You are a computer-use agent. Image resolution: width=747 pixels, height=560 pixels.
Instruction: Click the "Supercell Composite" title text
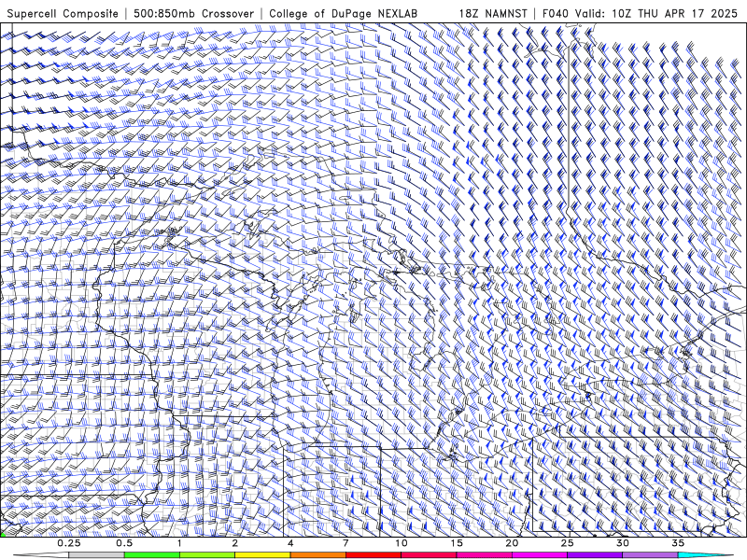(63, 13)
